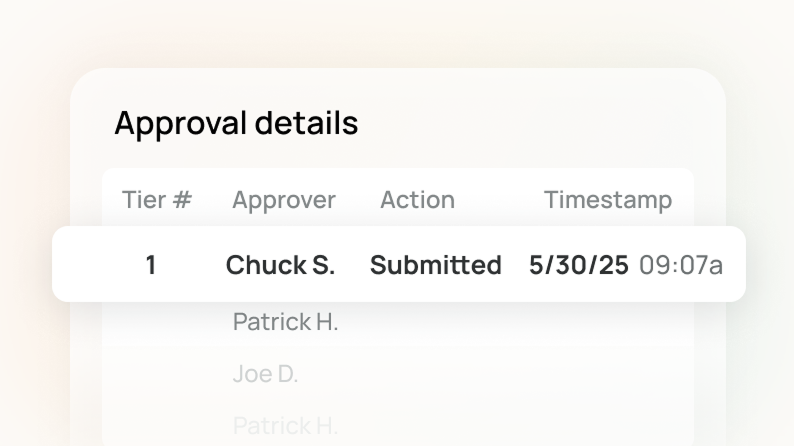Screen dimensions: 794x446
Task: Sort by the Timestamp column header
Action: pos(607,200)
